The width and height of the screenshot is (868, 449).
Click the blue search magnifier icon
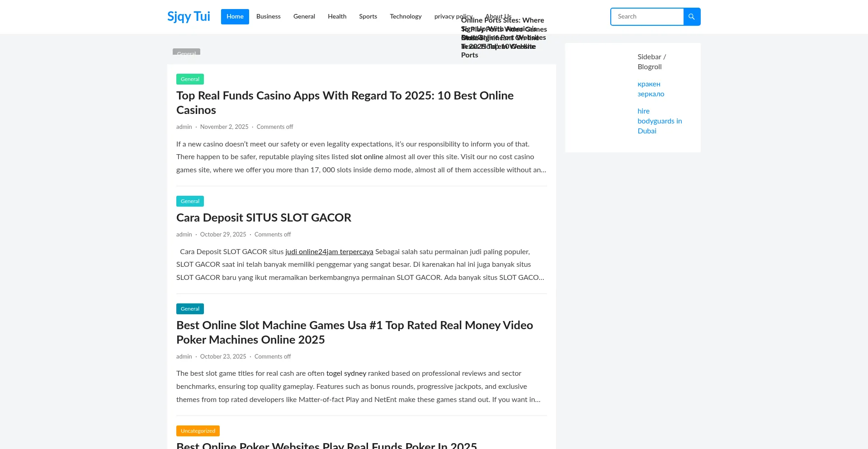[x=691, y=17]
